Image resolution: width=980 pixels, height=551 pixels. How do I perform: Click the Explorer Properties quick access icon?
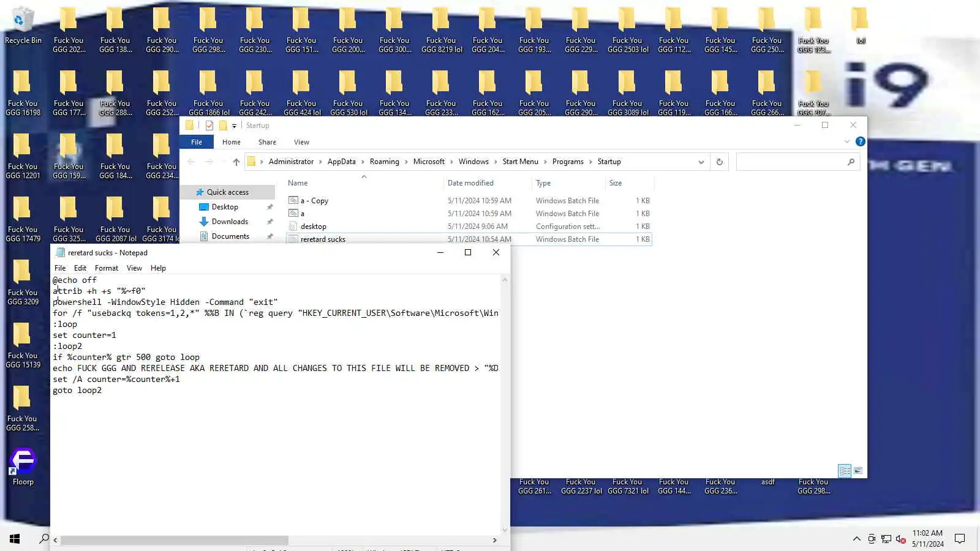[x=209, y=126]
